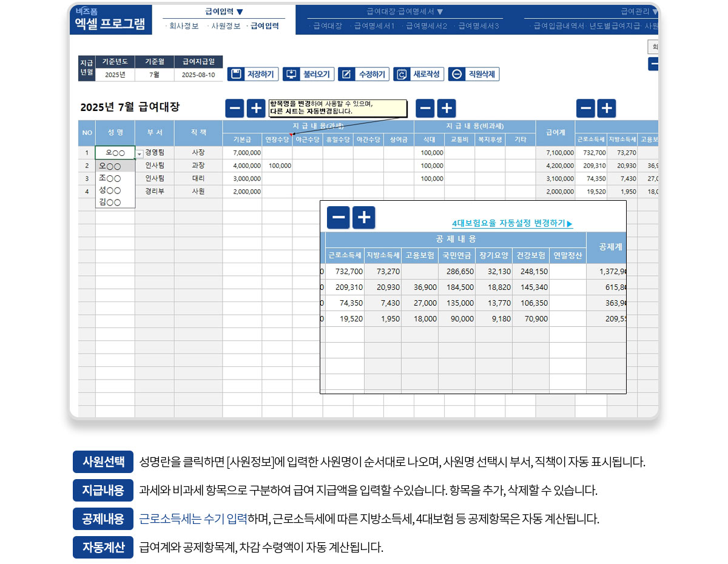Click the 식대 column header cell
Screen dimensions: 728x564
(429, 139)
